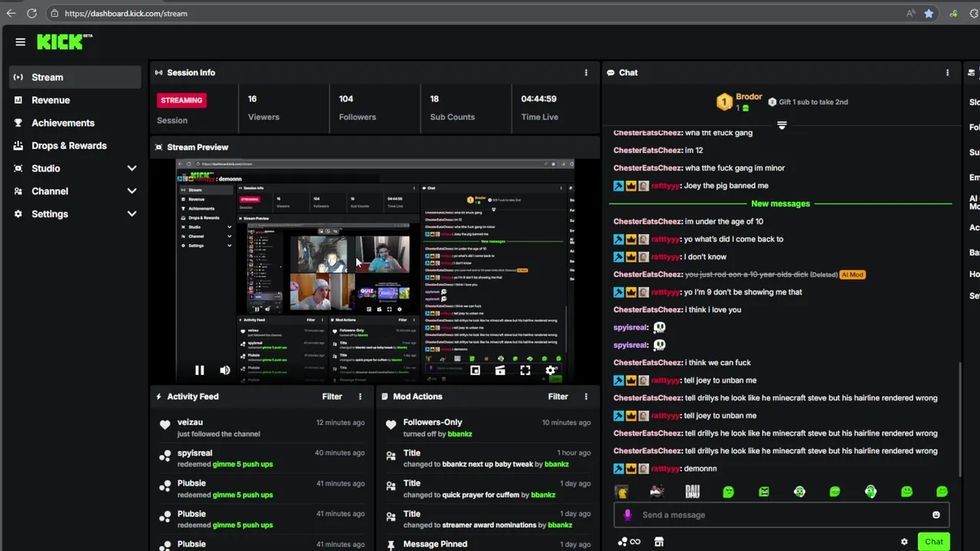Open Activity Feed options menu
980x551 pixels.
[360, 396]
